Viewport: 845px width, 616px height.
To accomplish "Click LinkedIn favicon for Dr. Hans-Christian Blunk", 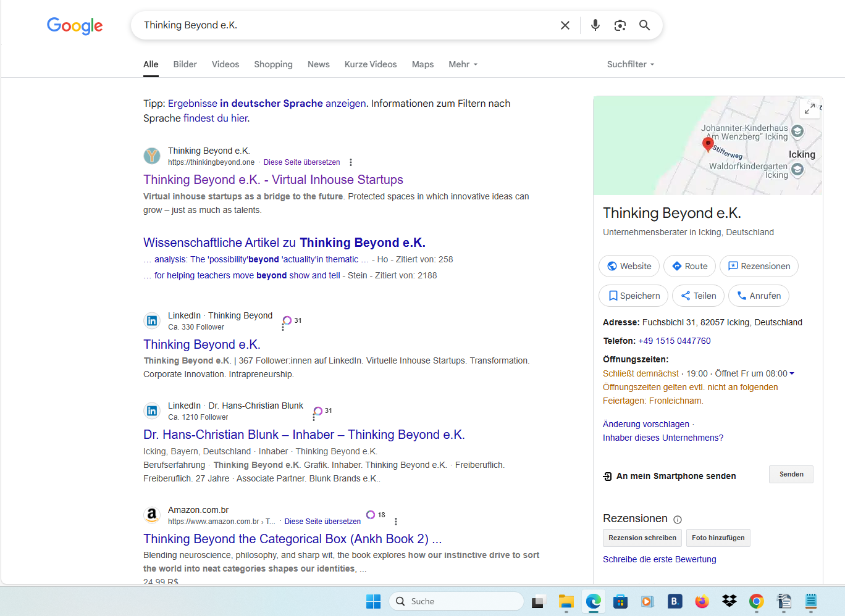I will coord(152,411).
